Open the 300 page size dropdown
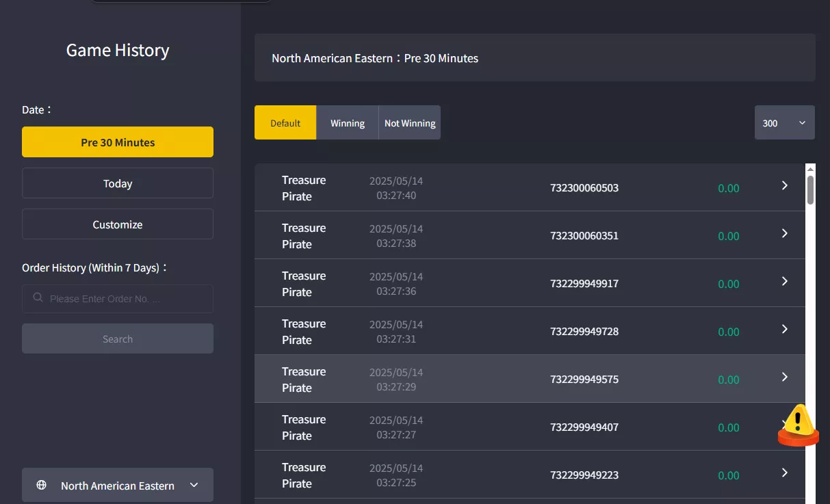 click(x=785, y=122)
